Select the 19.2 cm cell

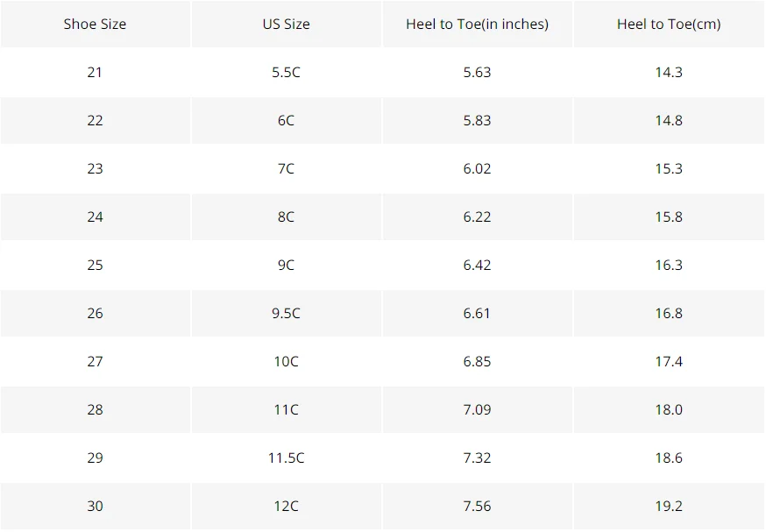[x=669, y=506]
